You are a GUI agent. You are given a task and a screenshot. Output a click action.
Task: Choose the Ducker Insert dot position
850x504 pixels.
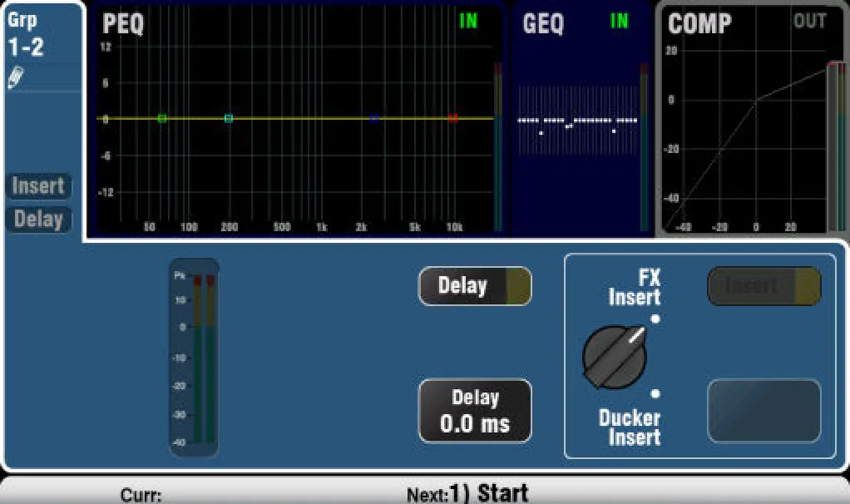point(655,393)
